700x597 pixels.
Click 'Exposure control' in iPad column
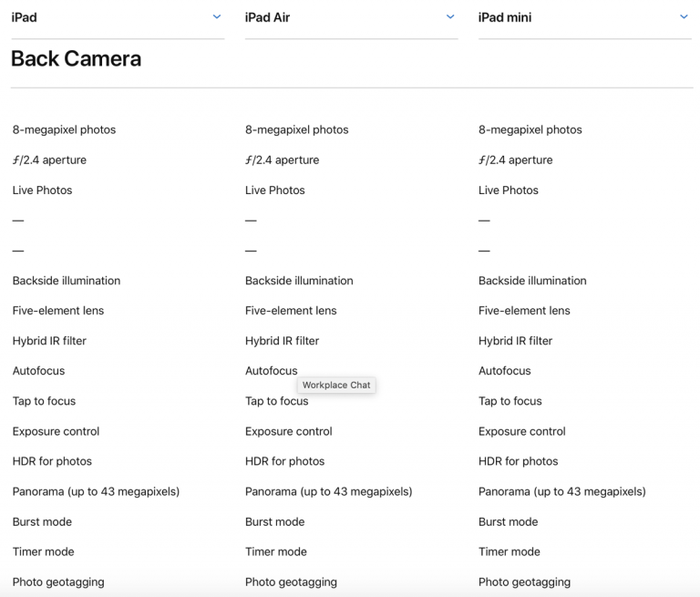pos(56,431)
